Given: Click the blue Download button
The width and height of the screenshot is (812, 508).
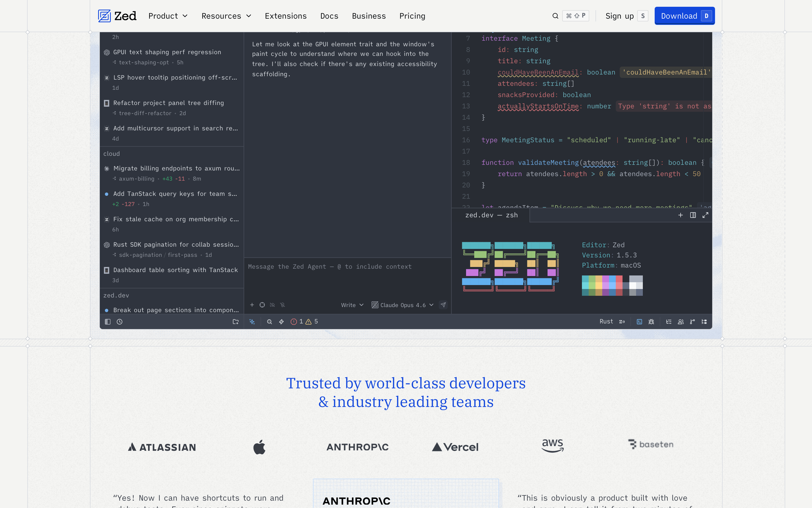Looking at the screenshot, I should click(685, 16).
